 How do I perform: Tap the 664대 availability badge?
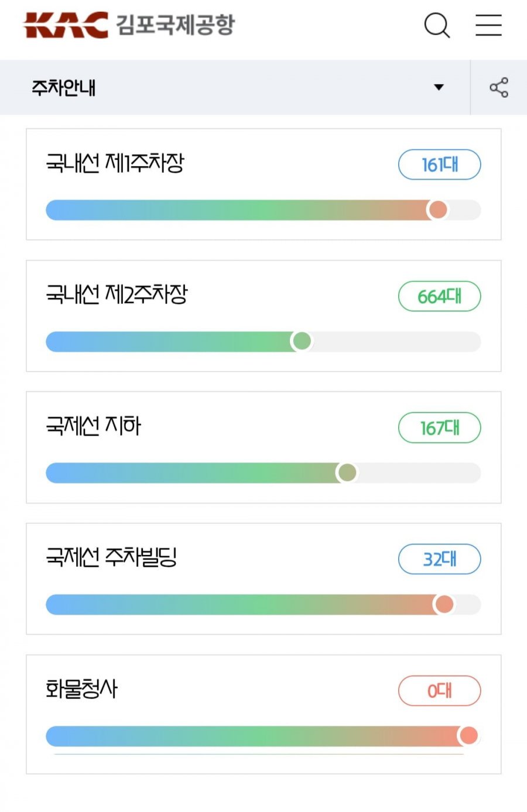coord(439,296)
